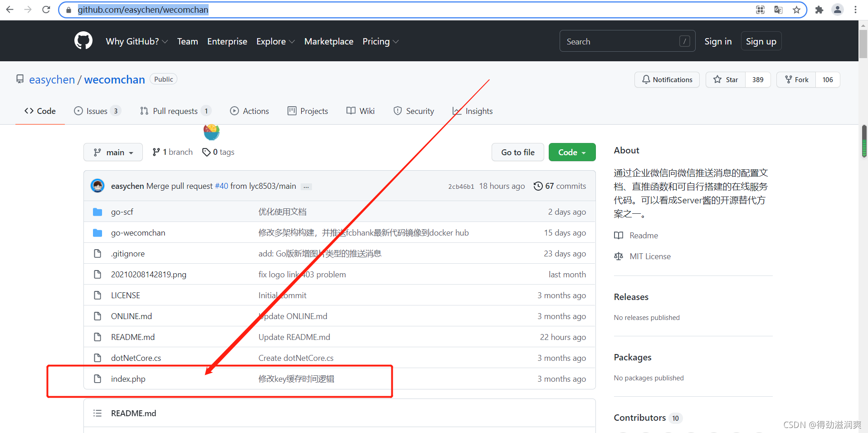The height and width of the screenshot is (433, 868).
Task: Expand Why GitHub? menu
Action: coord(137,41)
